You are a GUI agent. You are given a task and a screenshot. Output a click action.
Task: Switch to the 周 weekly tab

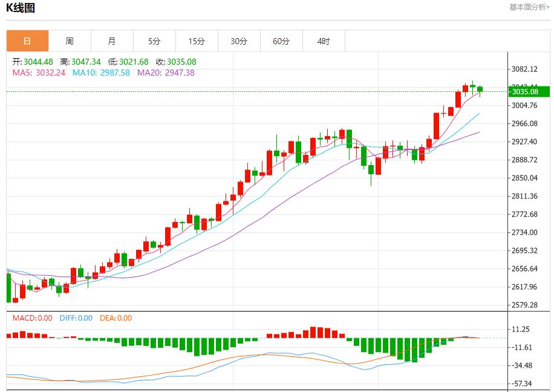[x=70, y=41]
